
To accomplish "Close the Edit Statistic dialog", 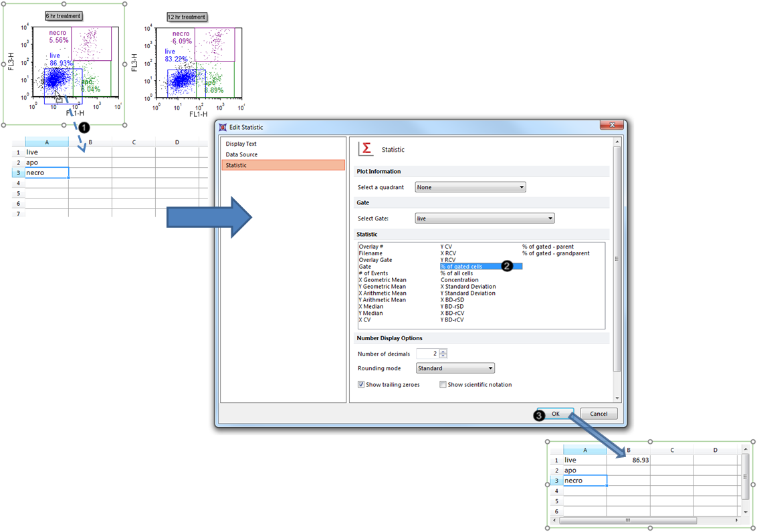I will tap(611, 126).
